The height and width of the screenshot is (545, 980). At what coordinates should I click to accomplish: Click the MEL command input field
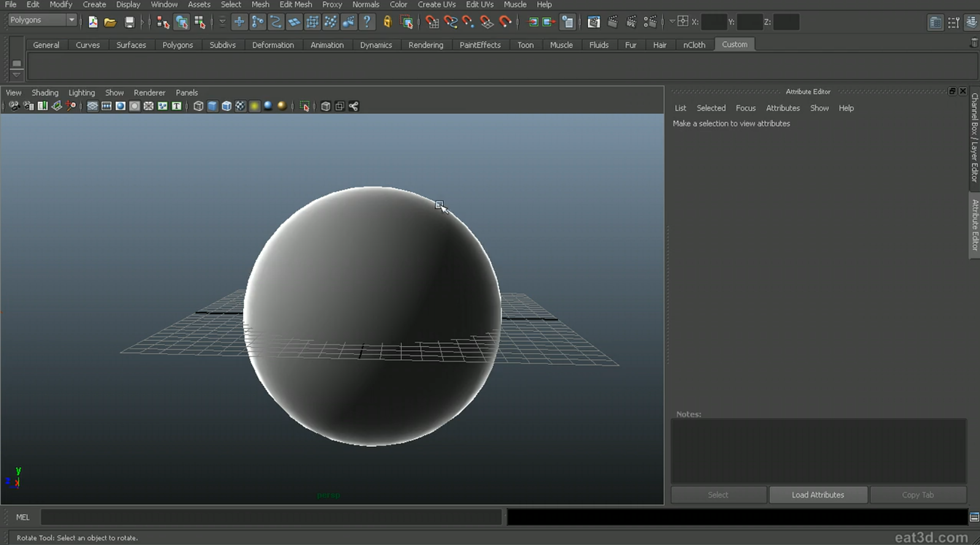[x=270, y=517]
